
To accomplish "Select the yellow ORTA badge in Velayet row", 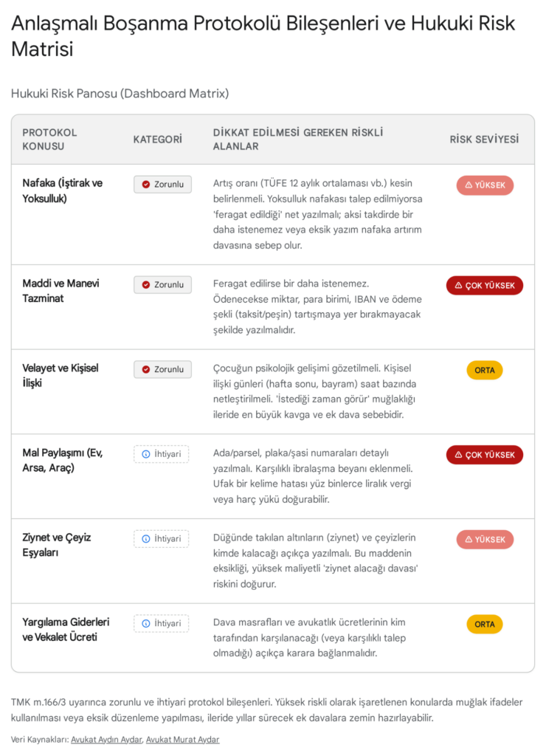I will click(484, 371).
